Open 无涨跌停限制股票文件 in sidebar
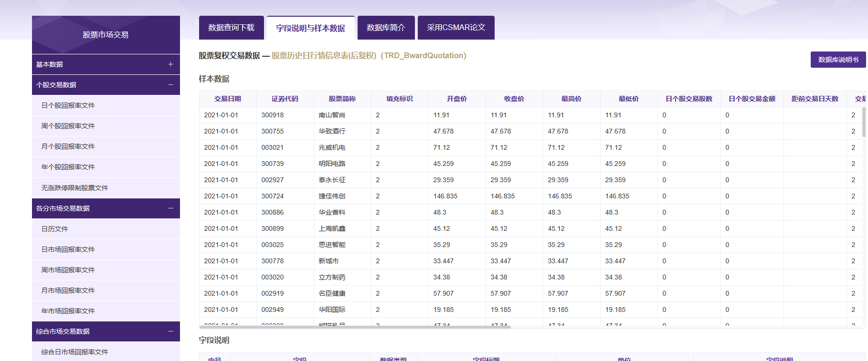Viewport: 868px width, 361px height. pyautogui.click(x=106, y=188)
